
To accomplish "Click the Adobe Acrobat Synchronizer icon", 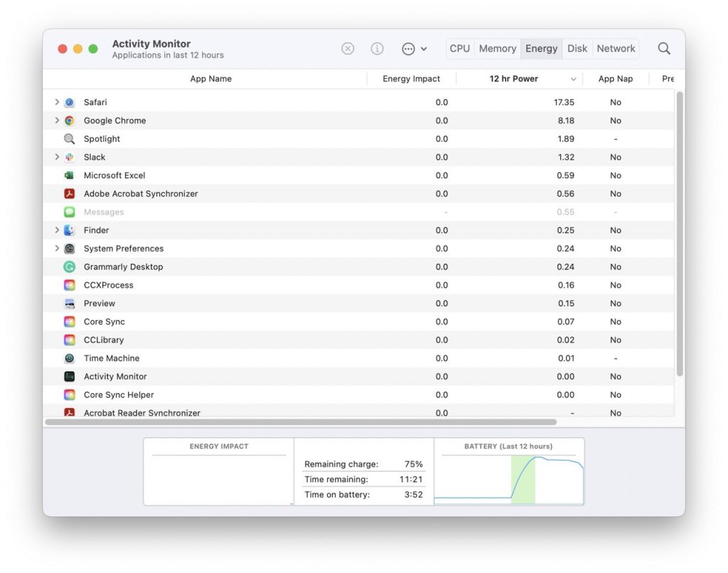I will 69,193.
